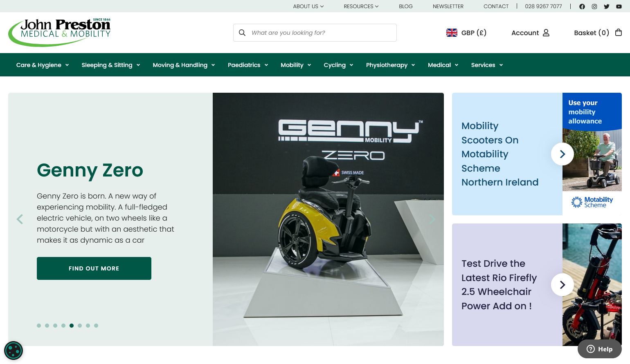The image size is (630, 364).
Task: Open the Instagram icon link
Action: click(594, 7)
